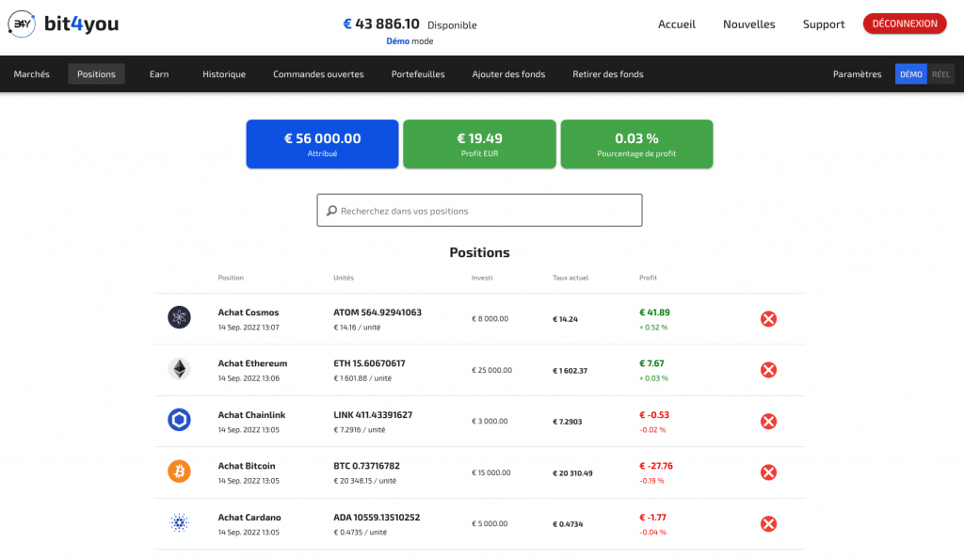Click the bit4you logo icon
The image size is (964, 560).
click(x=22, y=24)
